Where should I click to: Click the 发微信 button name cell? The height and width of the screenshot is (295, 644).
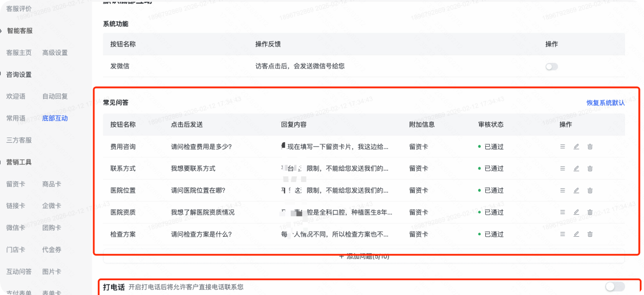[120, 66]
